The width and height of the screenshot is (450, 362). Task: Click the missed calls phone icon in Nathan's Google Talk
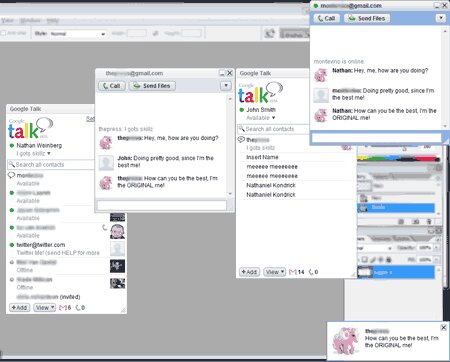point(78,308)
